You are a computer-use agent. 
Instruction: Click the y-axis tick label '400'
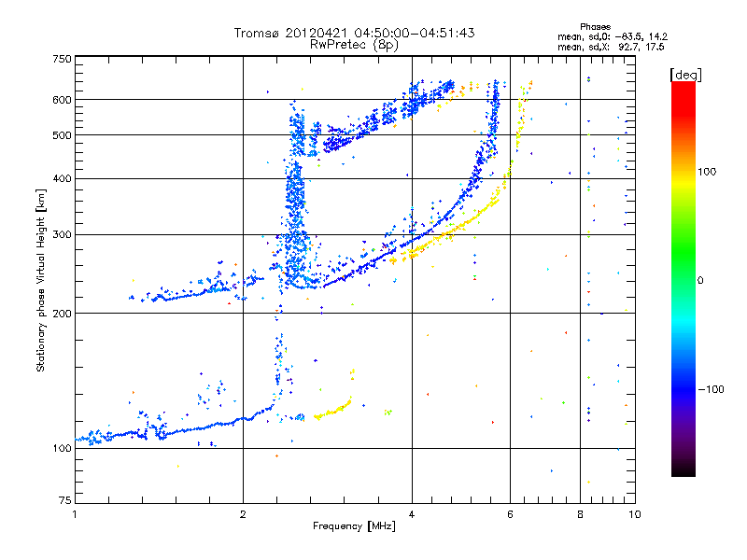click(62, 179)
